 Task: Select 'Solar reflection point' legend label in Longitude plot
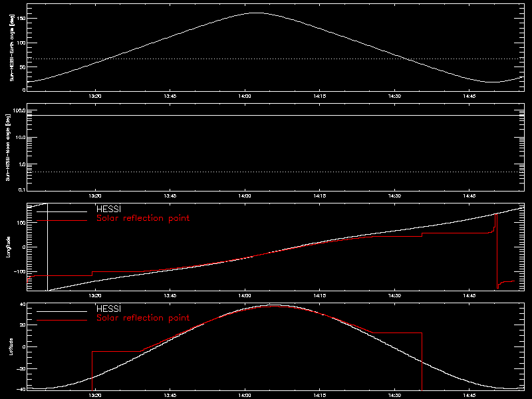pyautogui.click(x=143, y=218)
